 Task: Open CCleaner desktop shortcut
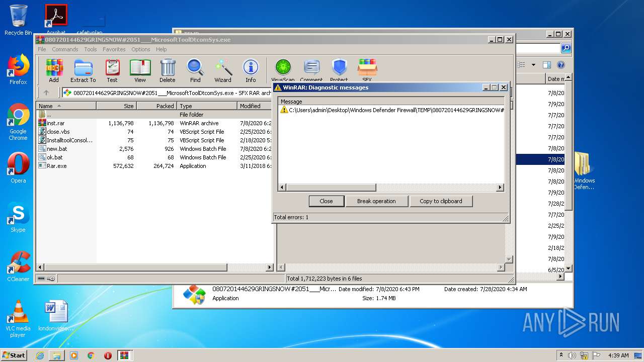18,266
